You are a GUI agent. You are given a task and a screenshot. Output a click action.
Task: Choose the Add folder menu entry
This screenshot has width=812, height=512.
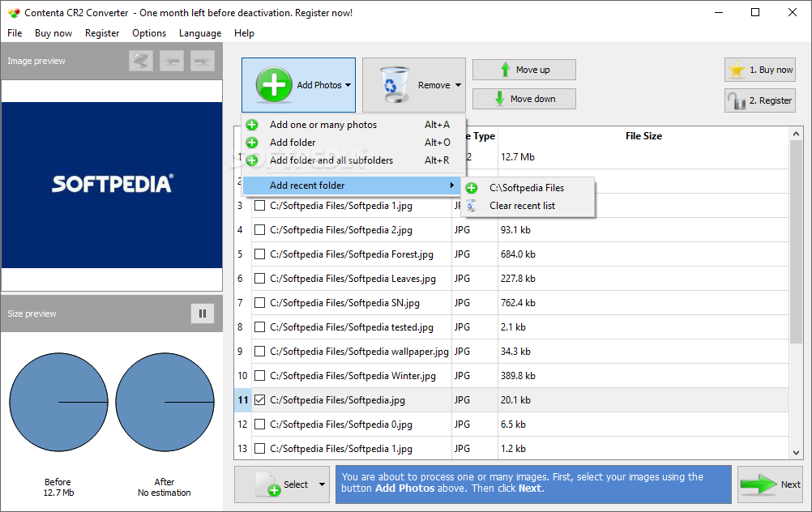click(352, 143)
